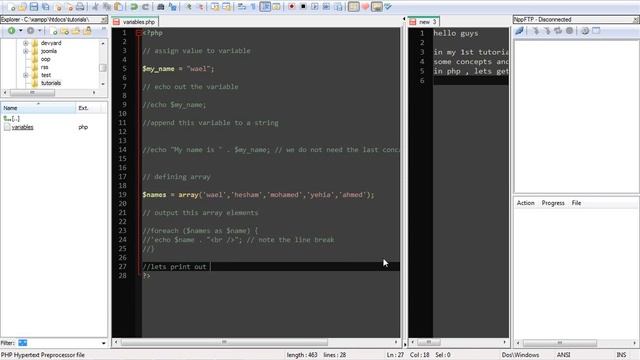640x360 pixels.
Task: Click Explorer new file icon
Action: tap(53, 31)
